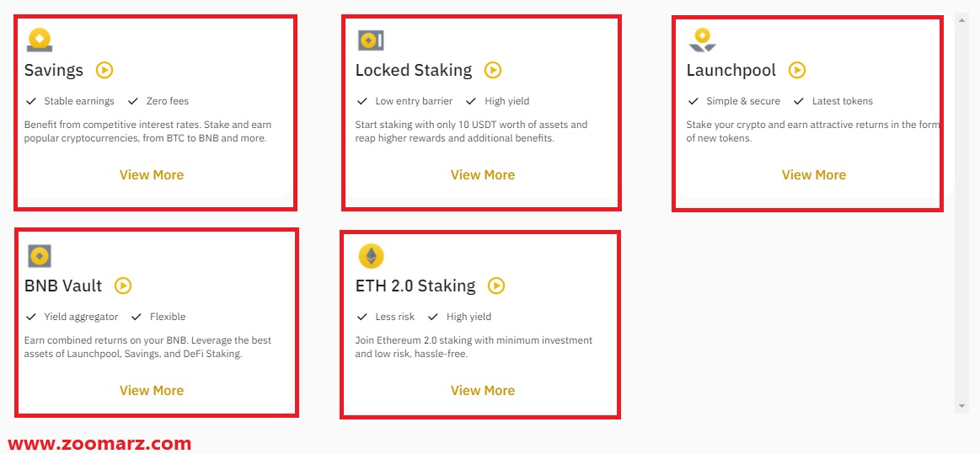The image size is (980, 454).
Task: Open View More under ETH 2.0 Staking
Action: 483,390
